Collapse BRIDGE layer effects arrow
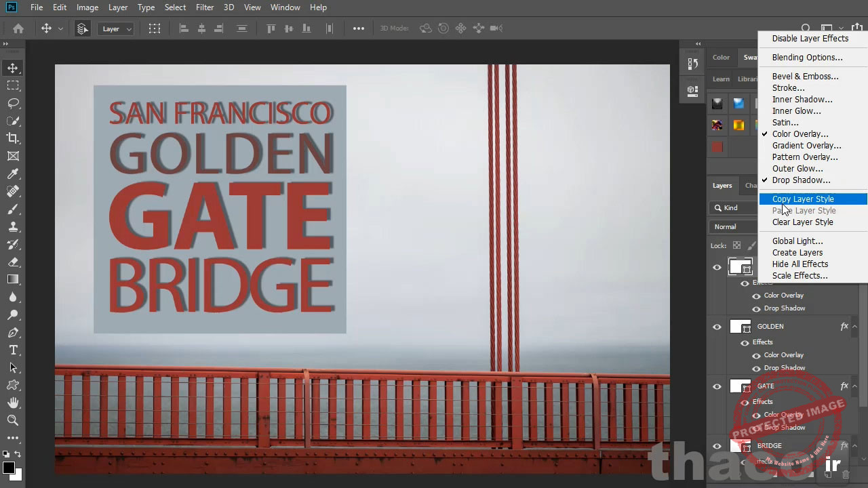This screenshot has height=488, width=868. pos(855,446)
